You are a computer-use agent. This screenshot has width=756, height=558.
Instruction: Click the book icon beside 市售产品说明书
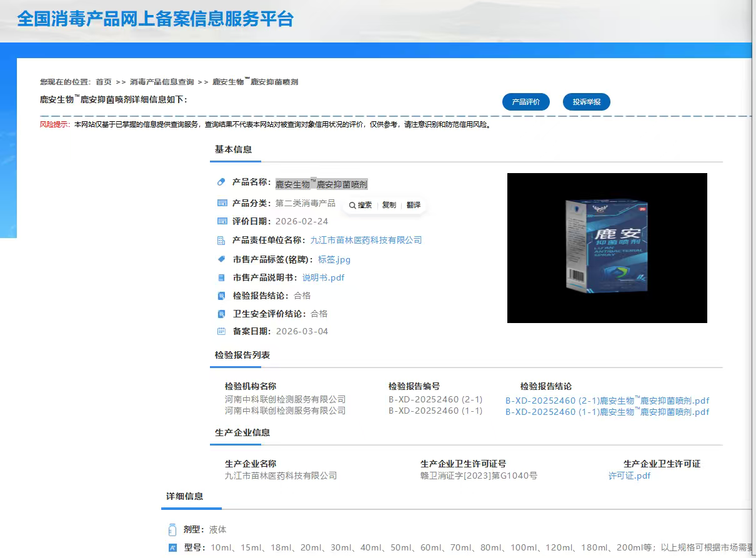221,277
